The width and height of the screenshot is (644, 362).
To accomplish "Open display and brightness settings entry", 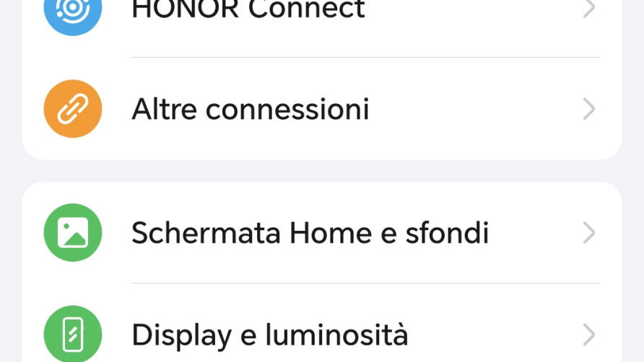I will click(x=269, y=335).
